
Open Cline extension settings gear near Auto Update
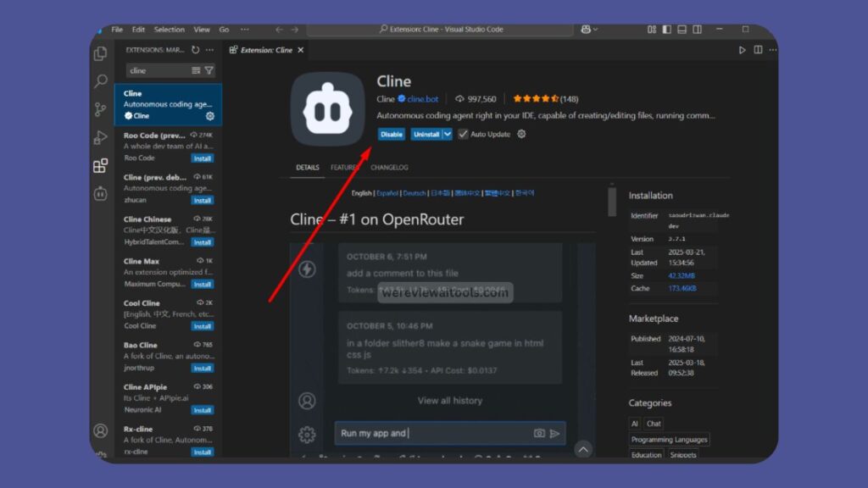point(521,134)
